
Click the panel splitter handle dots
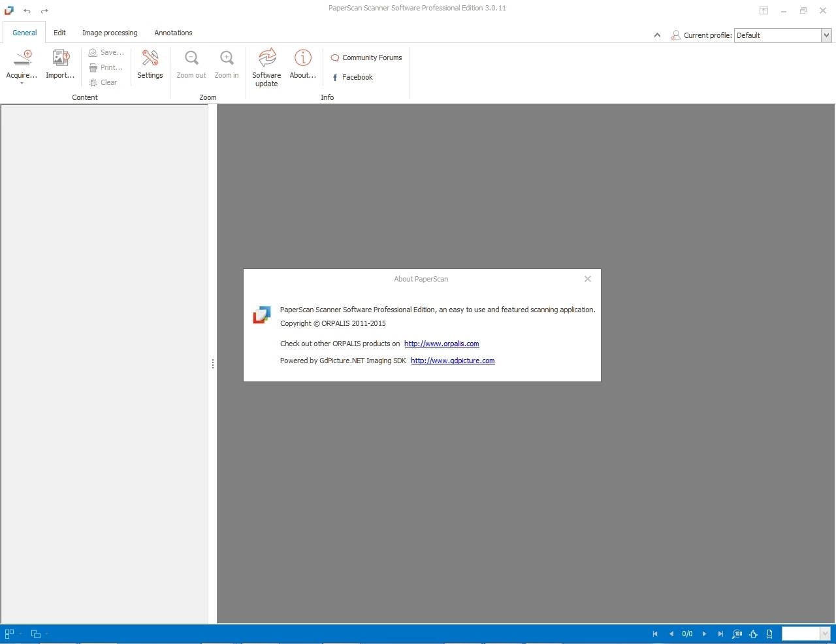tap(213, 364)
